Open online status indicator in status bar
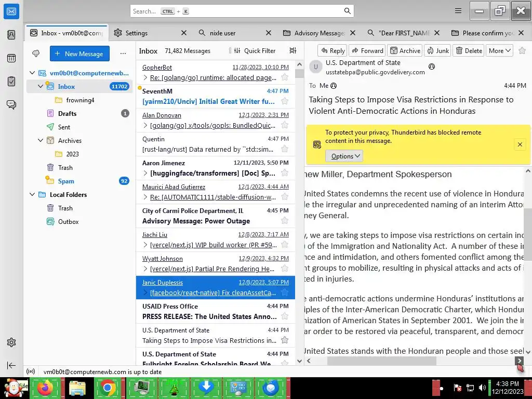532x399 pixels. pos(31,371)
